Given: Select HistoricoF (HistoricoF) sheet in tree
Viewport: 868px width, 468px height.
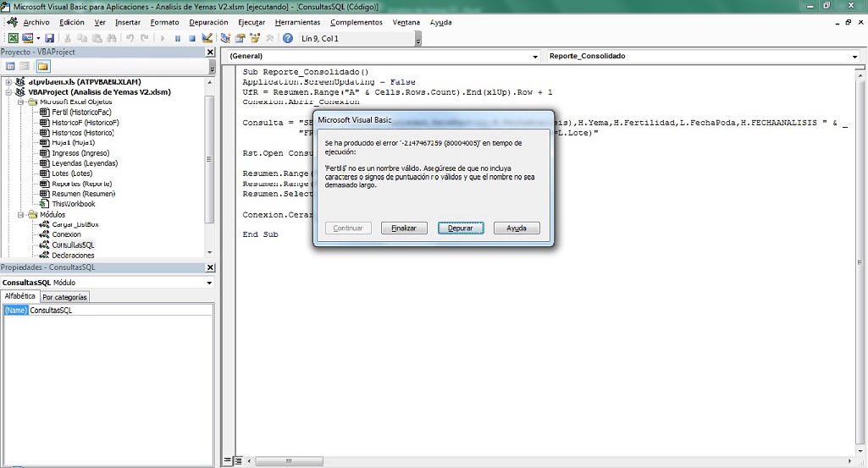Looking at the screenshot, I should [x=86, y=123].
